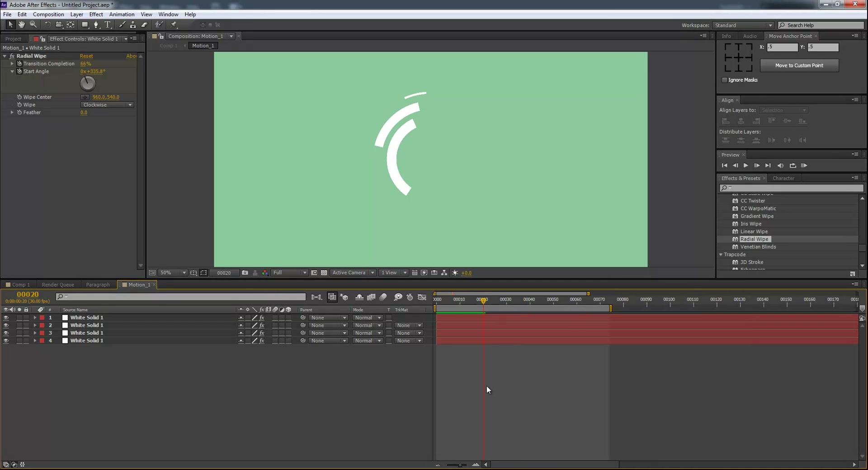Select the Horizontal Type tool
Image resolution: width=868 pixels, height=470 pixels.
(x=108, y=25)
